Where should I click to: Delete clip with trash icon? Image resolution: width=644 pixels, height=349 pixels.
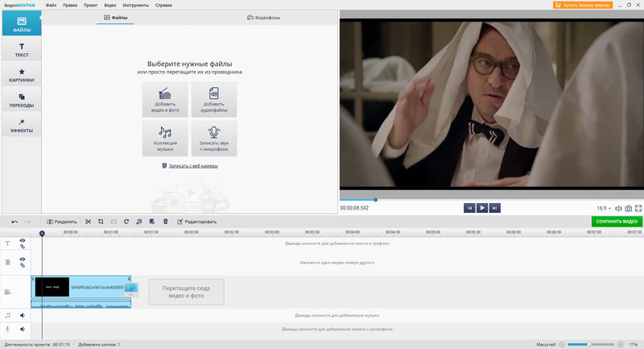click(165, 222)
